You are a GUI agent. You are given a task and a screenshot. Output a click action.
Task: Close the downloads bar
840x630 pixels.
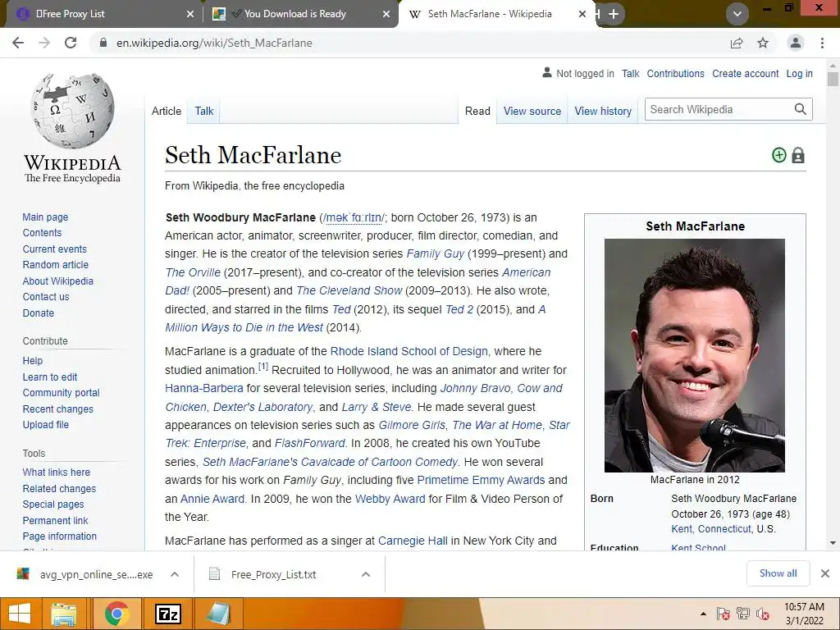[x=825, y=573]
